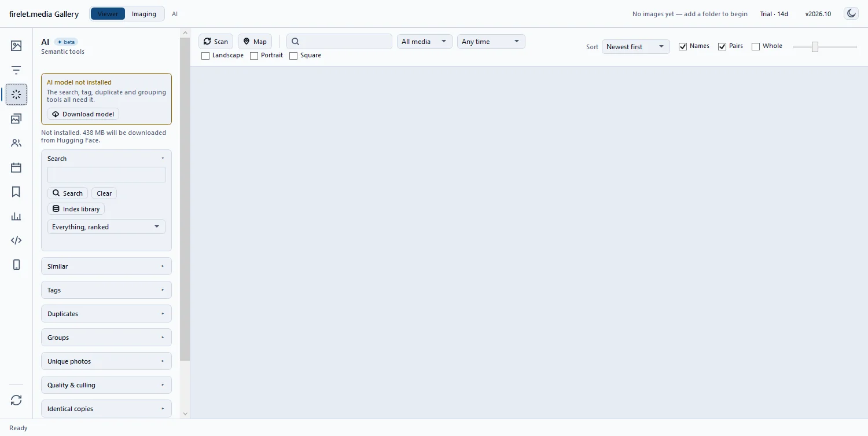Expand the Duplicates section
The width and height of the screenshot is (868, 436).
coord(106,314)
